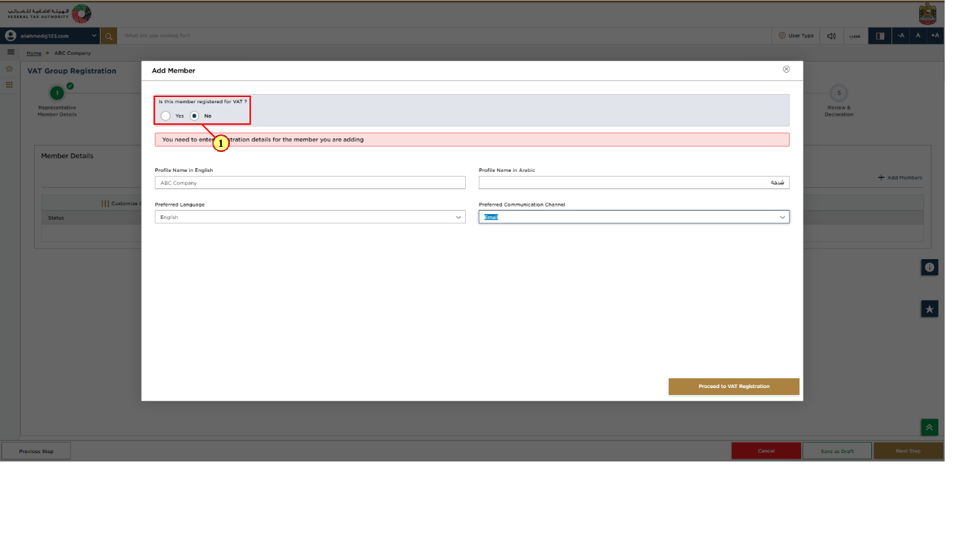
Task: Click Next Step button
Action: click(908, 451)
